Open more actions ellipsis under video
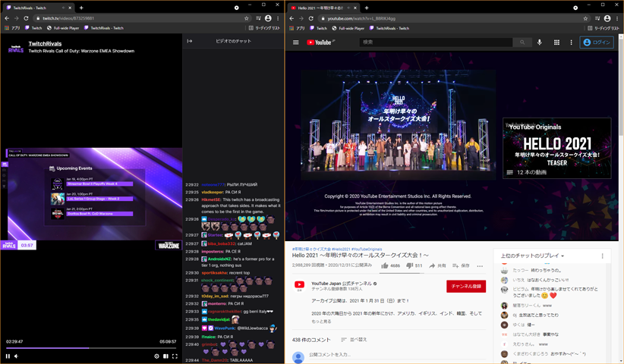This screenshot has width=624, height=364. pyautogui.click(x=480, y=266)
